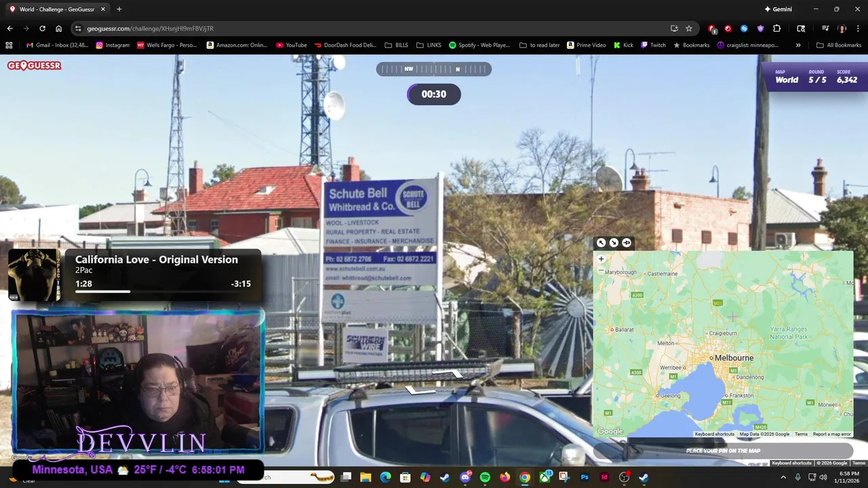Open the Wells Fargo bookmark
The width and height of the screenshot is (868, 488).
(x=167, y=45)
